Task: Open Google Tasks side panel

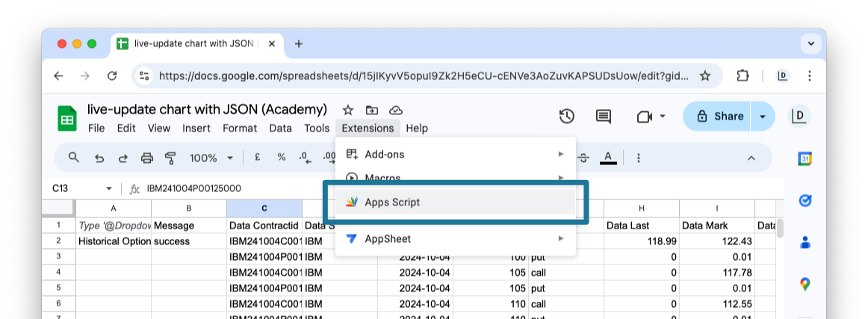Action: coord(805,200)
